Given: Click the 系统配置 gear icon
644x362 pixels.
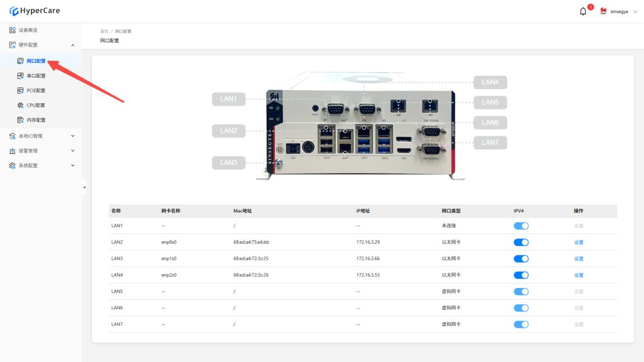Looking at the screenshot, I should [12, 166].
